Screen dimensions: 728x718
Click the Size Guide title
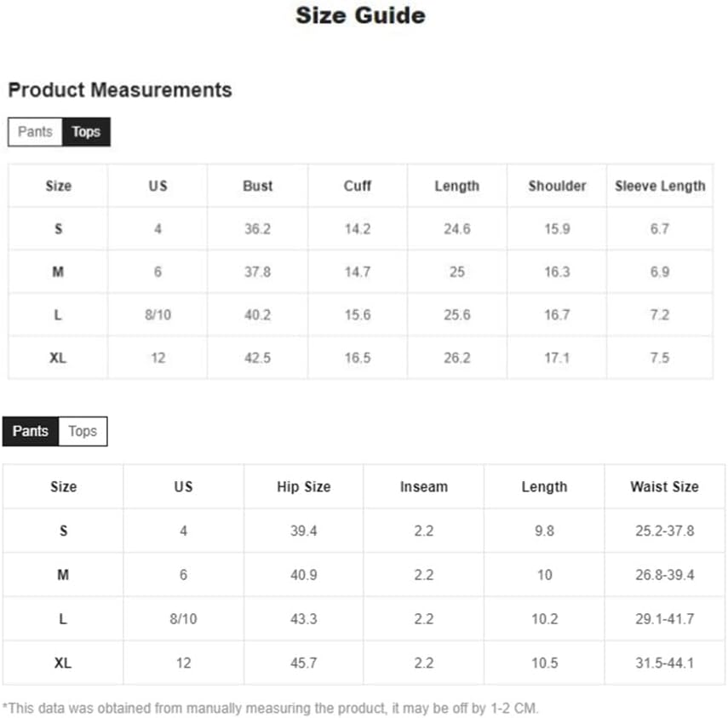(360, 15)
